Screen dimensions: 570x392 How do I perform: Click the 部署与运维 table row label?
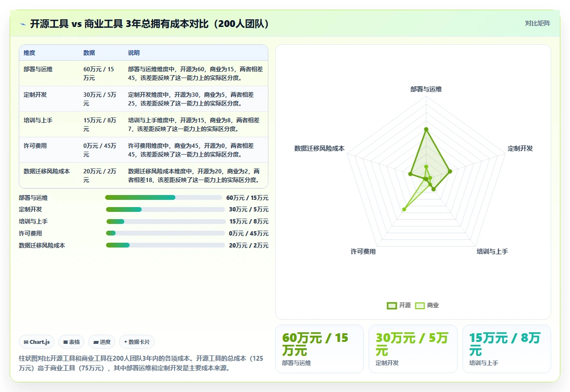click(38, 69)
